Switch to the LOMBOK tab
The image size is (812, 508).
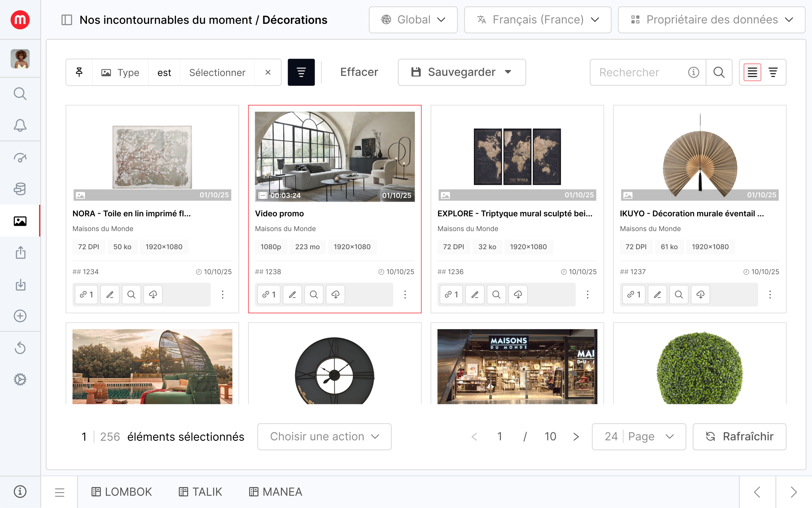coord(122,492)
